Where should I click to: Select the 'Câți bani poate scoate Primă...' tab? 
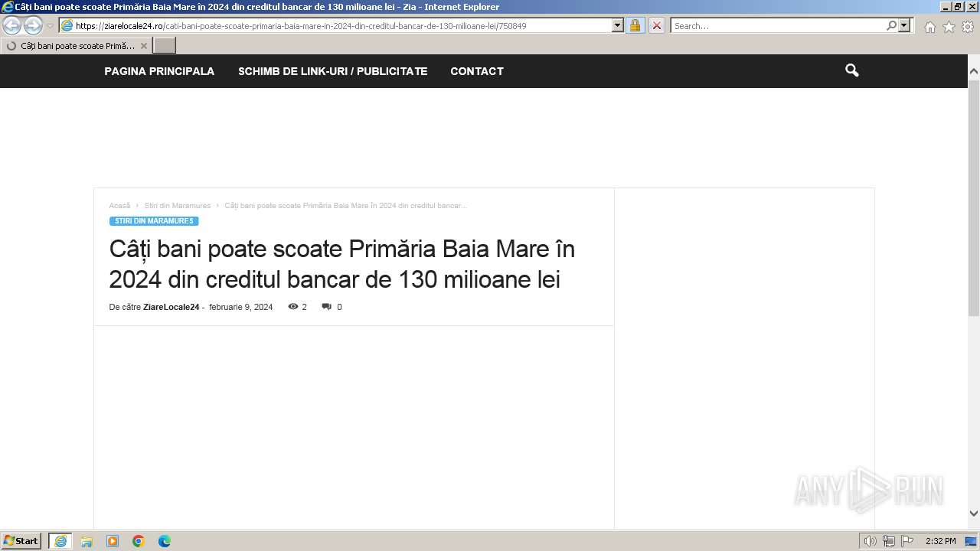(x=77, y=46)
